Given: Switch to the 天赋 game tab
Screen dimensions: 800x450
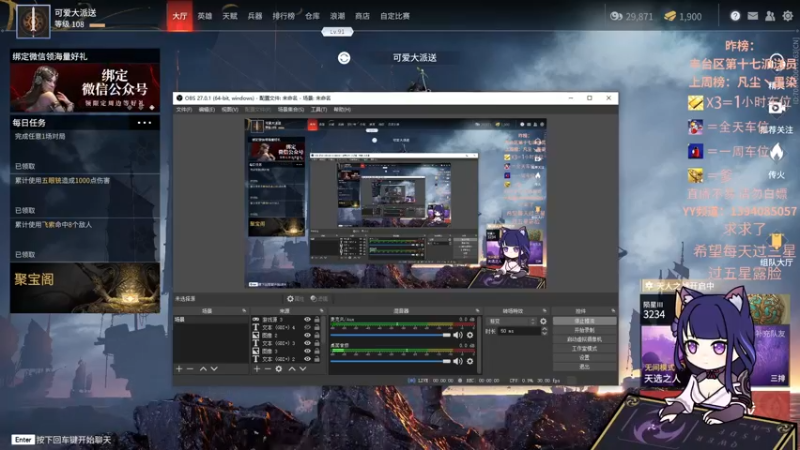Looking at the screenshot, I should (230, 16).
